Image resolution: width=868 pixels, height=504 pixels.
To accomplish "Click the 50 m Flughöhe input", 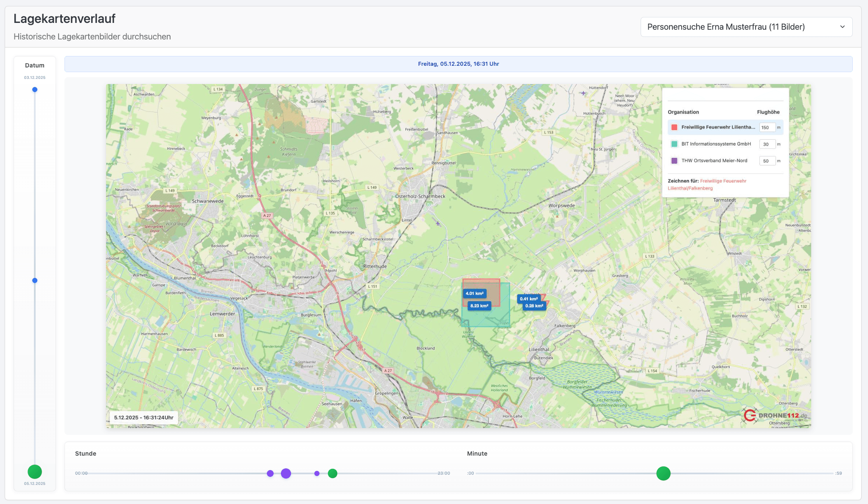I will pos(767,161).
